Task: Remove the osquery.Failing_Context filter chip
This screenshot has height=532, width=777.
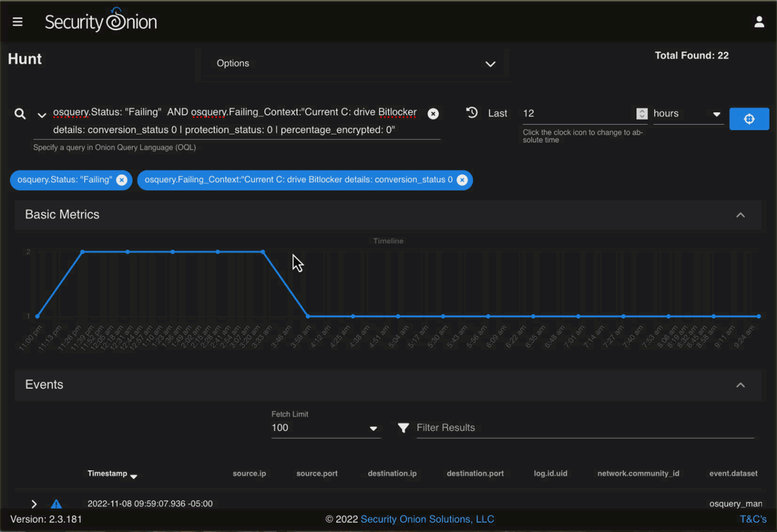Action: 462,179
